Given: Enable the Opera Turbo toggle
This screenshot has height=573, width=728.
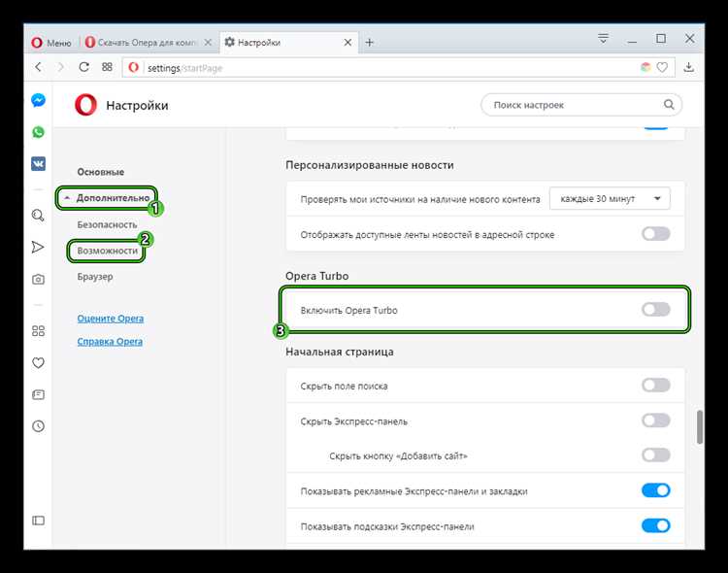Looking at the screenshot, I should pos(655,310).
